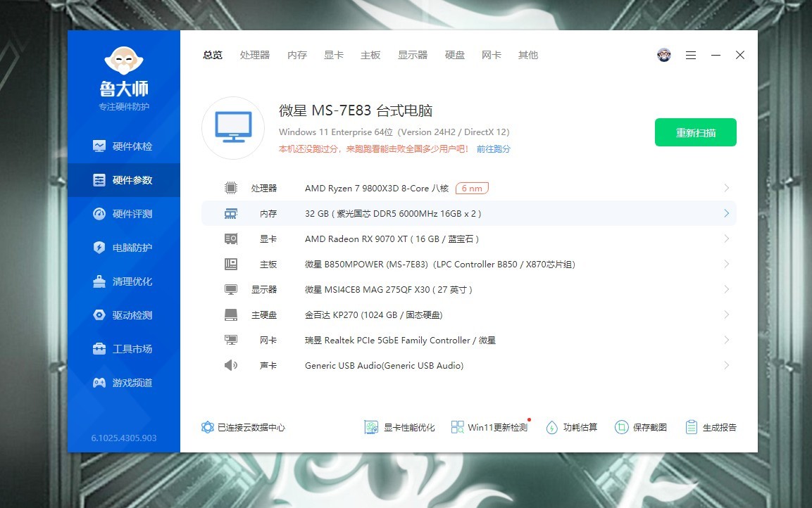Expand the 主硬盘 row chevron
The width and height of the screenshot is (812, 508).
click(x=727, y=315)
